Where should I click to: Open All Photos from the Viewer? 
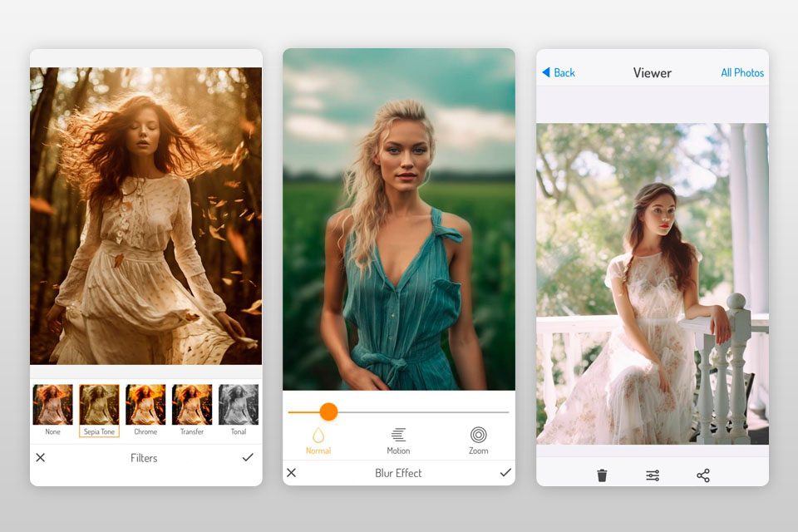742,73
